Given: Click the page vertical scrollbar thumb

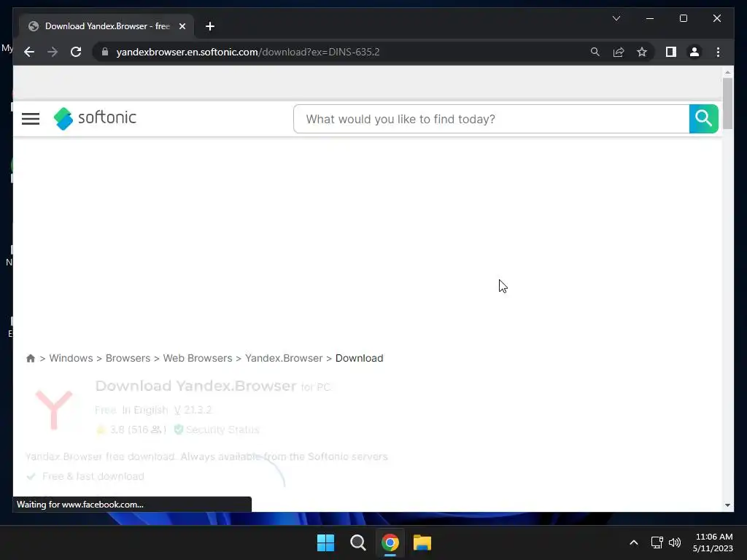Looking at the screenshot, I should [x=727, y=104].
